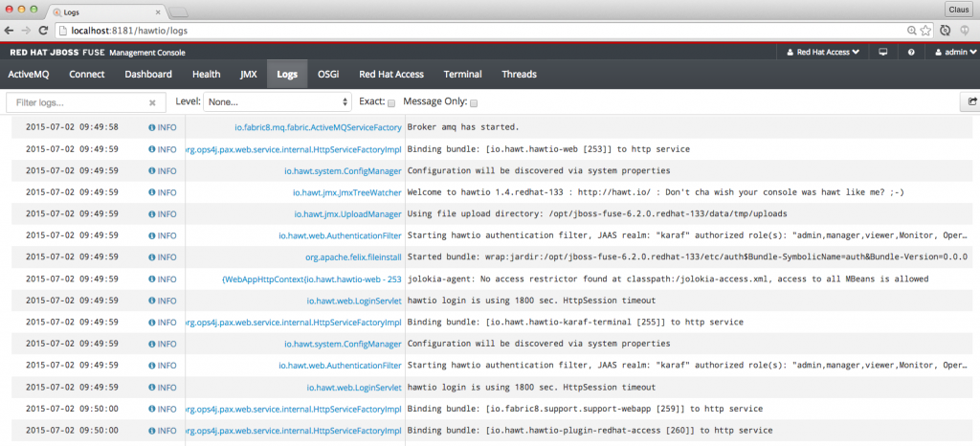Image resolution: width=980 pixels, height=446 pixels.
Task: Select the jolokia-agent no access restrictor message
Action: (x=668, y=279)
